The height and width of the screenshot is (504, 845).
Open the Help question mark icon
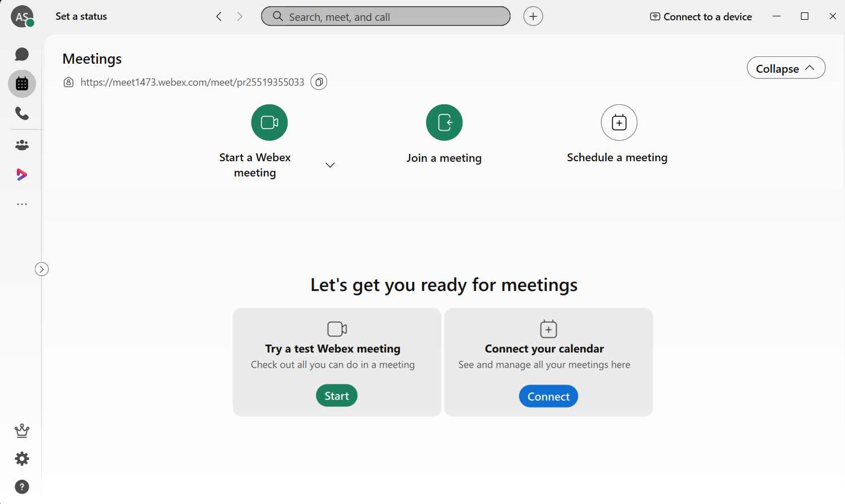tap(21, 487)
